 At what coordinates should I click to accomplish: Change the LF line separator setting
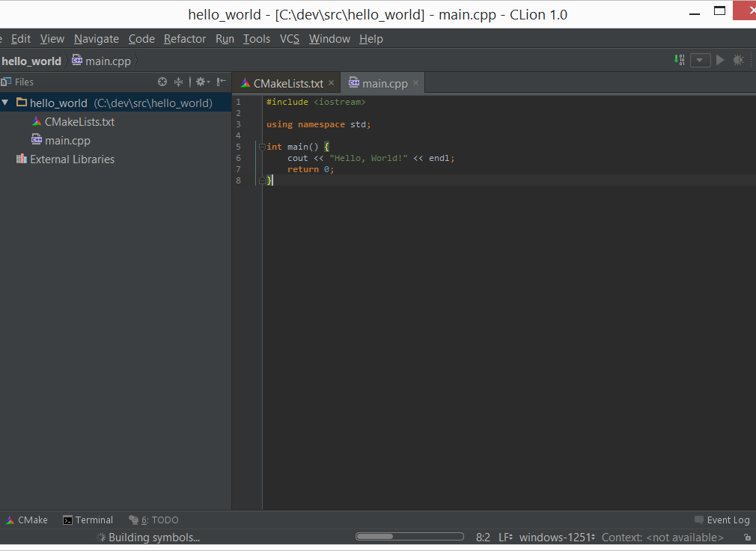pyautogui.click(x=505, y=538)
